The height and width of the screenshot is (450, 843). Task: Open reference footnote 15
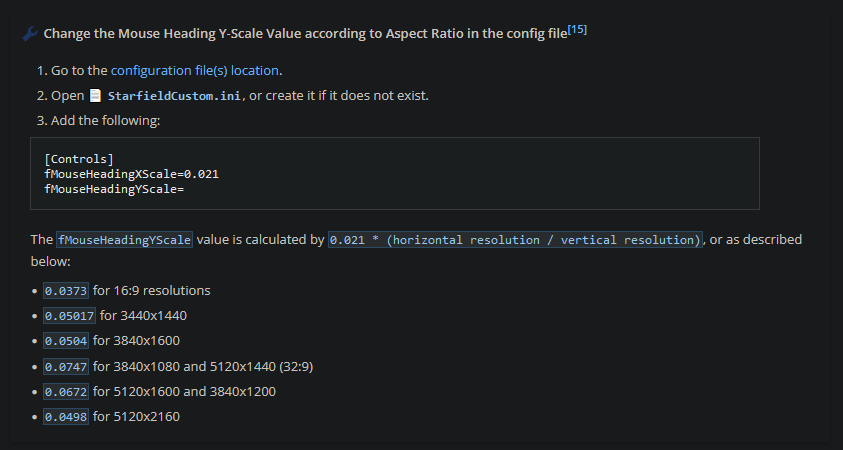[x=577, y=30]
